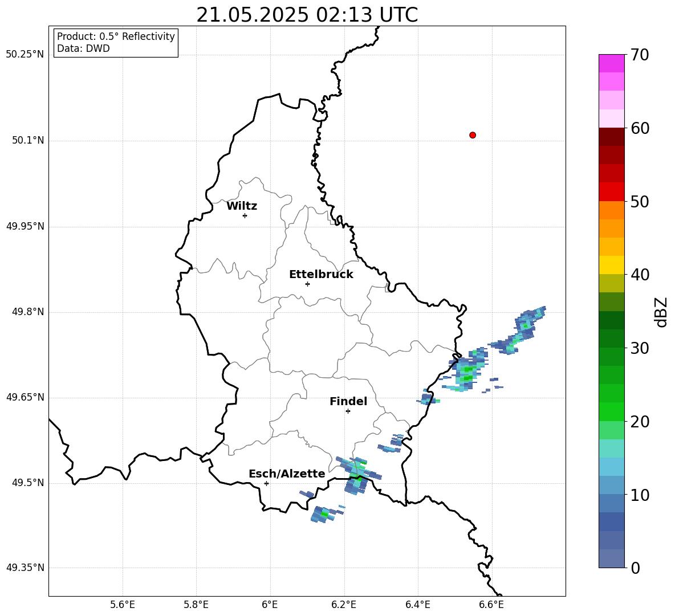675x616 pixels.
Task: Click the 'Product: 0.5° Reflectivity' text
Action: (x=116, y=36)
